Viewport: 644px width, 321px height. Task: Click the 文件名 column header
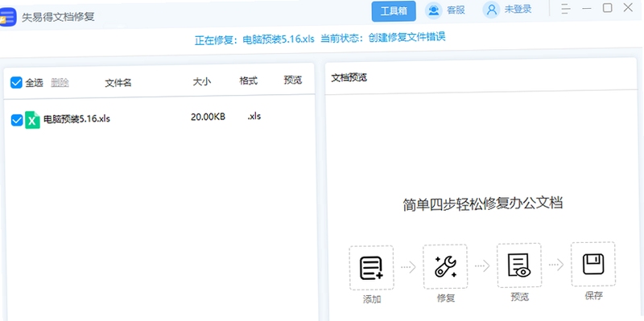(x=118, y=83)
